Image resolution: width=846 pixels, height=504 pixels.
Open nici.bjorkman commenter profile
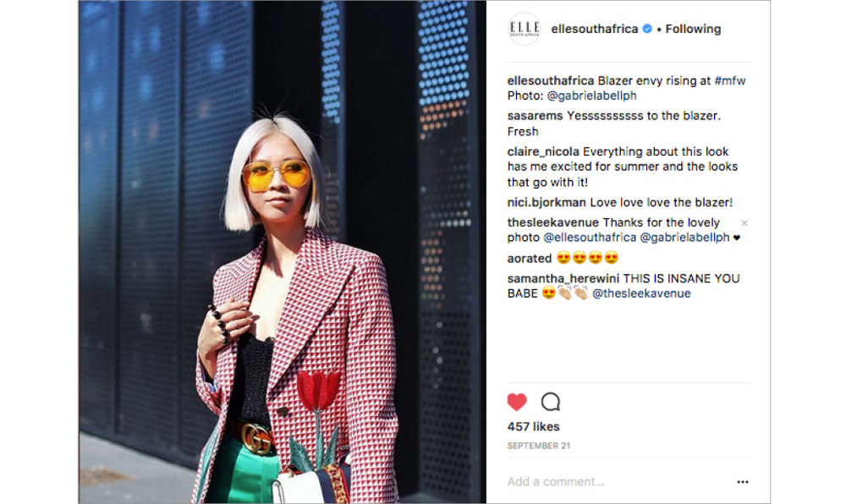pyautogui.click(x=546, y=203)
